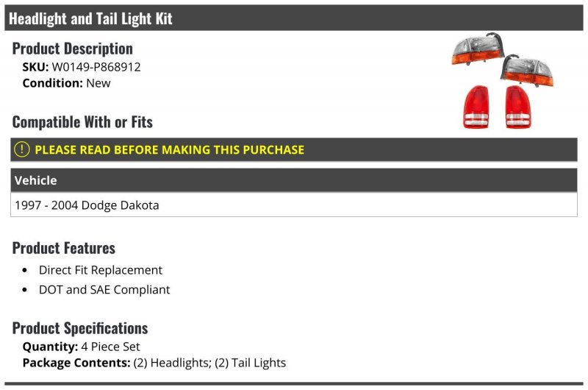The height and width of the screenshot is (390, 588).
Task: Click the Package Contents line
Action: 154,363
